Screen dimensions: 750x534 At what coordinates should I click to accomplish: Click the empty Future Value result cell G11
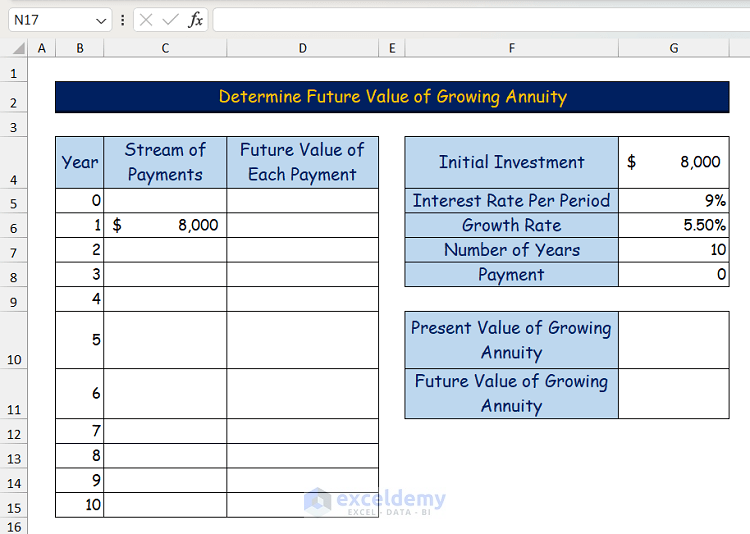tap(673, 394)
